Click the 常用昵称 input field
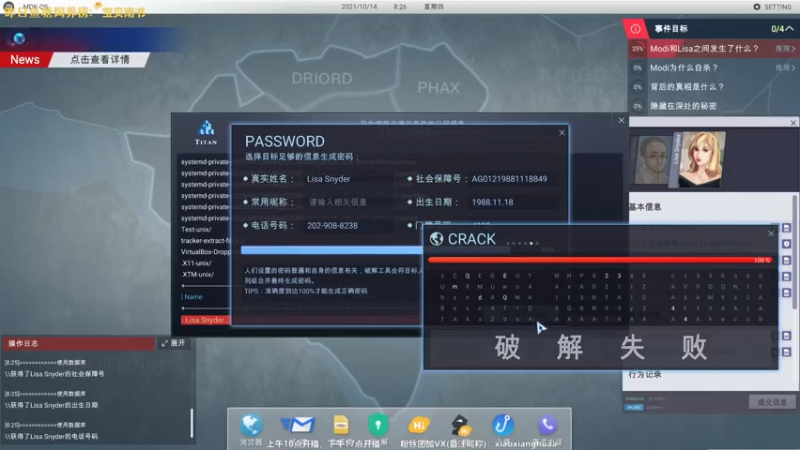800x450 pixels. 351,202
